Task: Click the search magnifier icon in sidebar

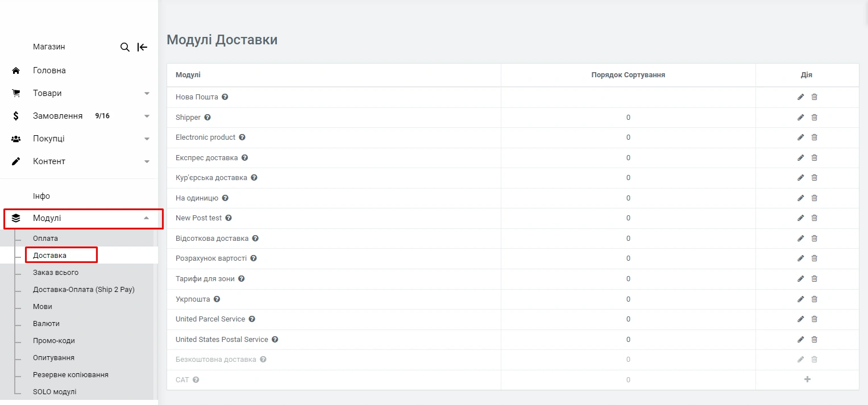Action: (125, 47)
